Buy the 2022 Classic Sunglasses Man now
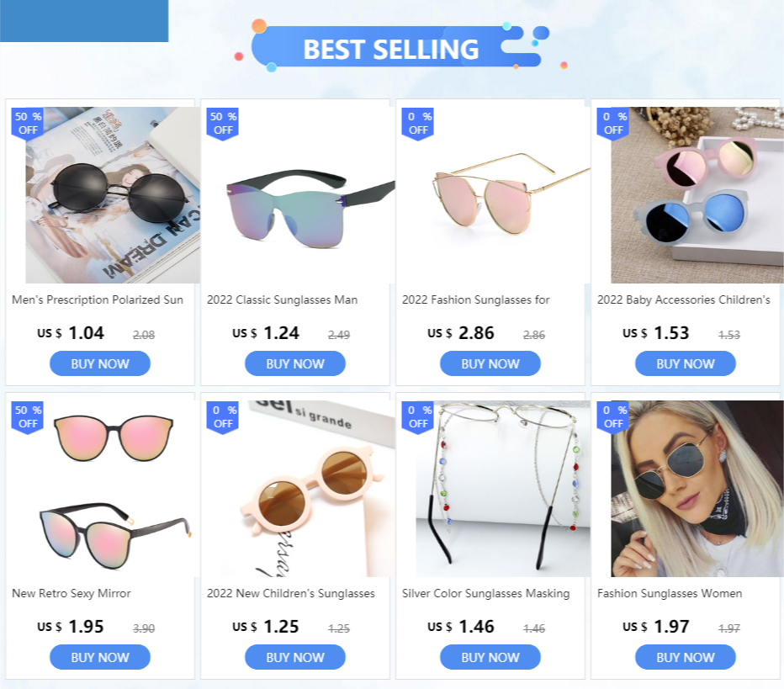784x689 pixels. [295, 363]
